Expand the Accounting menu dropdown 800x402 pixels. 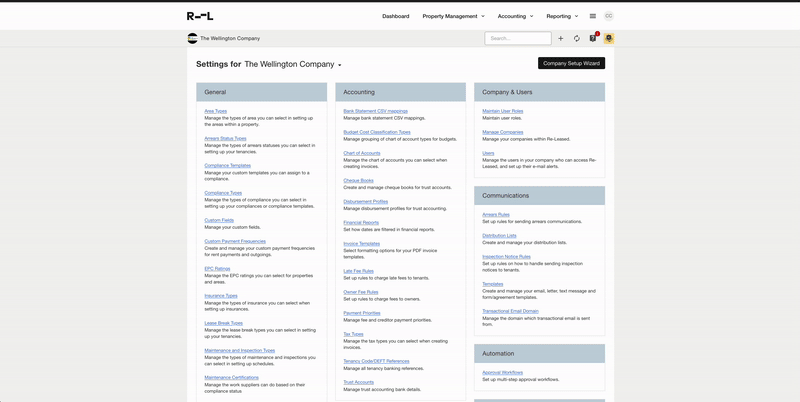tap(515, 16)
